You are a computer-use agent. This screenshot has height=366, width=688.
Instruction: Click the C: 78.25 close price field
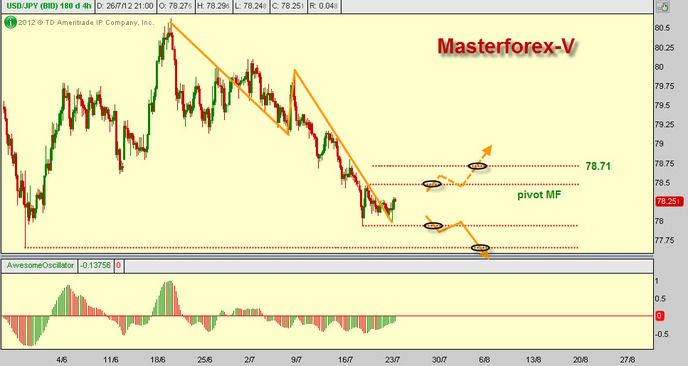pyautogui.click(x=288, y=6)
